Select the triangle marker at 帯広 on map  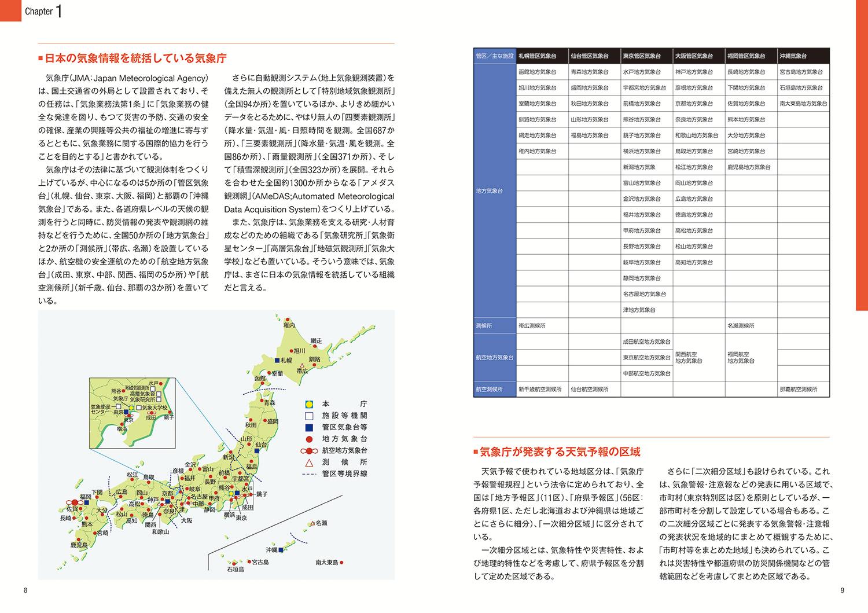click(301, 365)
